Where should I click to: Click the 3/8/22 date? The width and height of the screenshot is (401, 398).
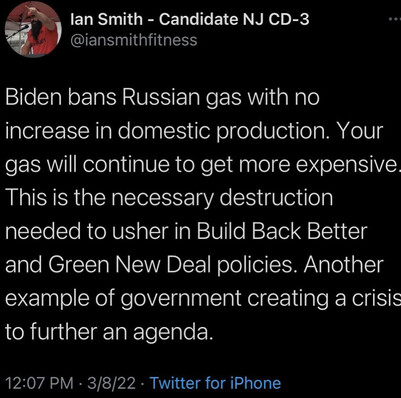click(x=111, y=383)
